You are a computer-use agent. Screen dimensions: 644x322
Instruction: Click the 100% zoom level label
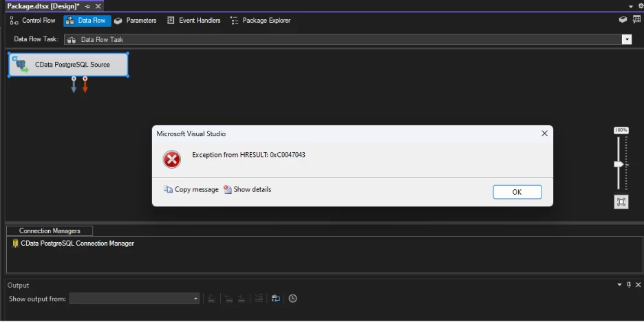pos(621,130)
